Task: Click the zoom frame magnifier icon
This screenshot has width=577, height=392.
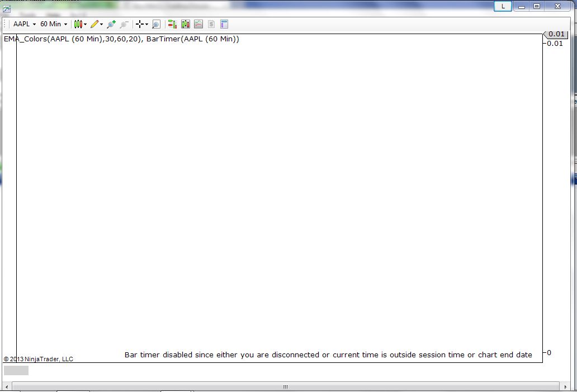Action: click(156, 24)
